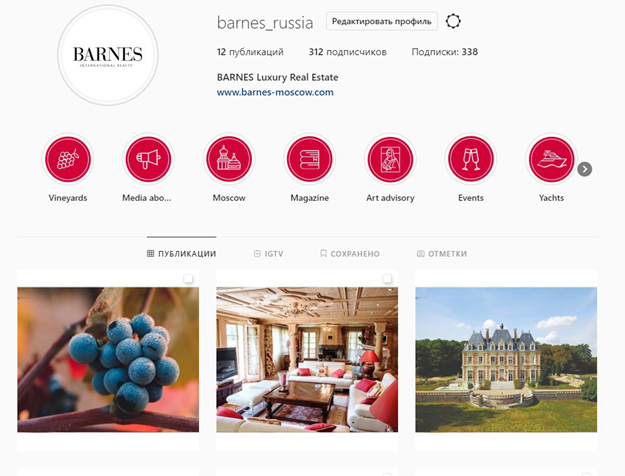Open the Art advisory highlight
This screenshot has height=476, width=625.
[390, 159]
